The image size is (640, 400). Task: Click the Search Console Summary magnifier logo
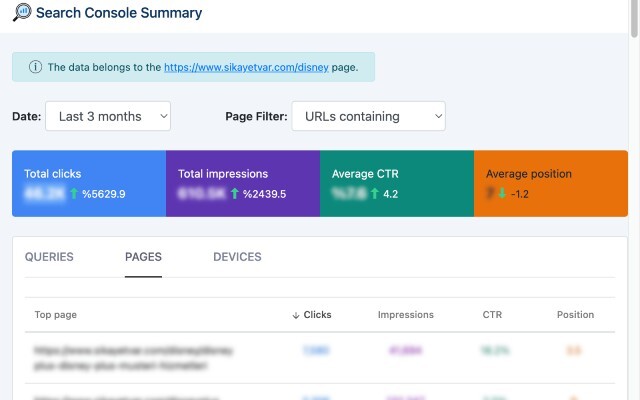(x=22, y=13)
